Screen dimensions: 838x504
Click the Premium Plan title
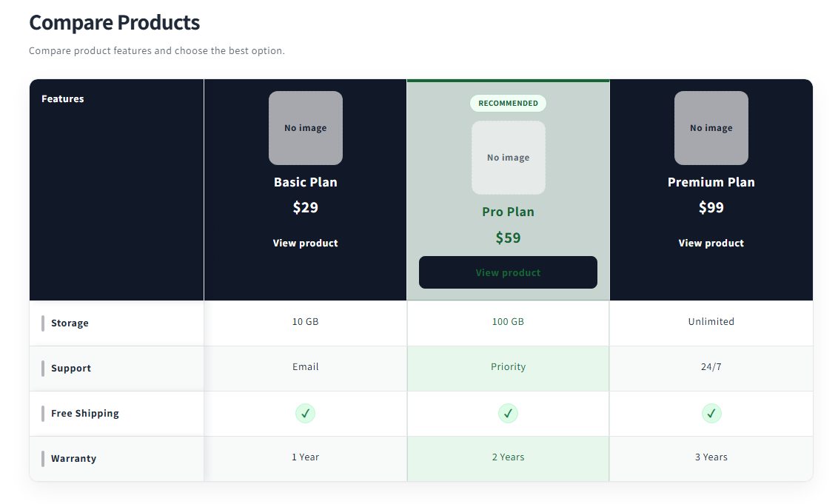point(711,182)
